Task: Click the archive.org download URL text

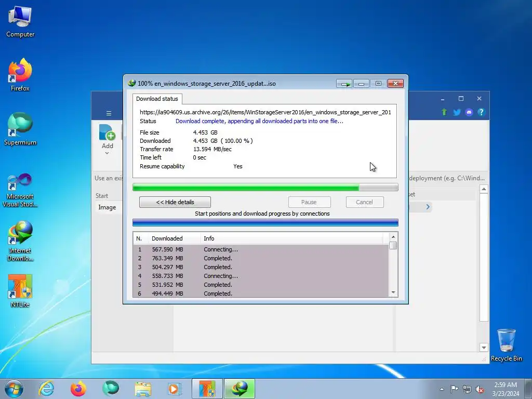Action: [265, 112]
